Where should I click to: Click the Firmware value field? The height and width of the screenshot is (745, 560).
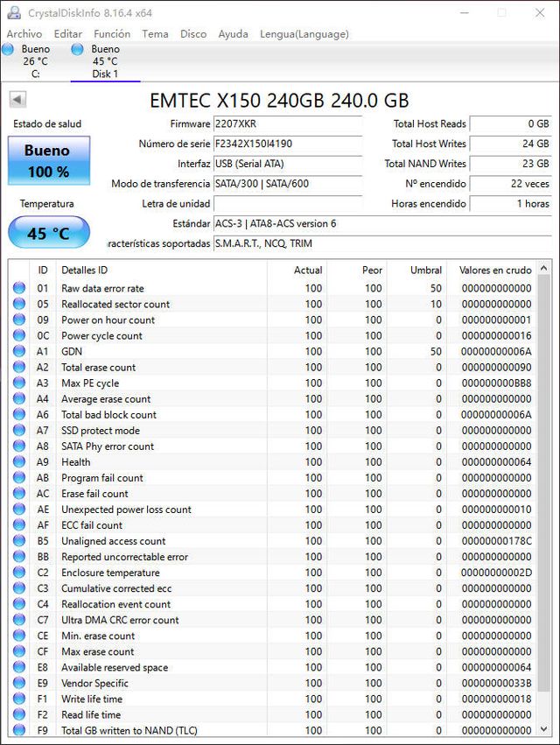coord(287,124)
